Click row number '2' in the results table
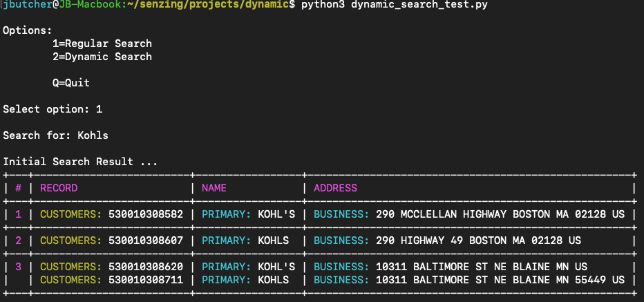This screenshot has width=644, height=302. click(18, 240)
